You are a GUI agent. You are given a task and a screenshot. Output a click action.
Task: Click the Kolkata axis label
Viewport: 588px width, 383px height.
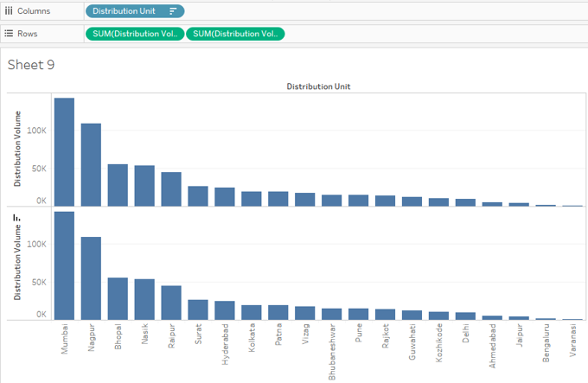pyautogui.click(x=252, y=338)
